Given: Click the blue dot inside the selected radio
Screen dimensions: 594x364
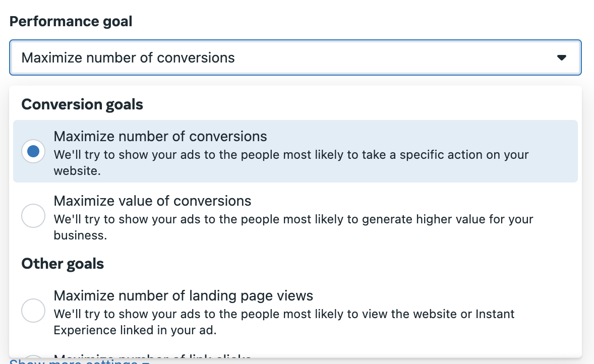Looking at the screenshot, I should [33, 151].
